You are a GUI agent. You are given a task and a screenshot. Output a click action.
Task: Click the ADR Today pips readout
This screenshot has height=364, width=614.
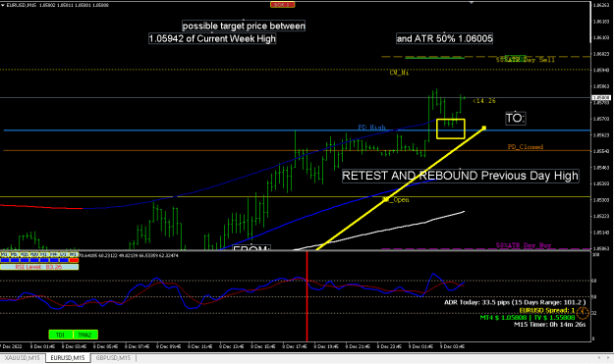click(515, 302)
